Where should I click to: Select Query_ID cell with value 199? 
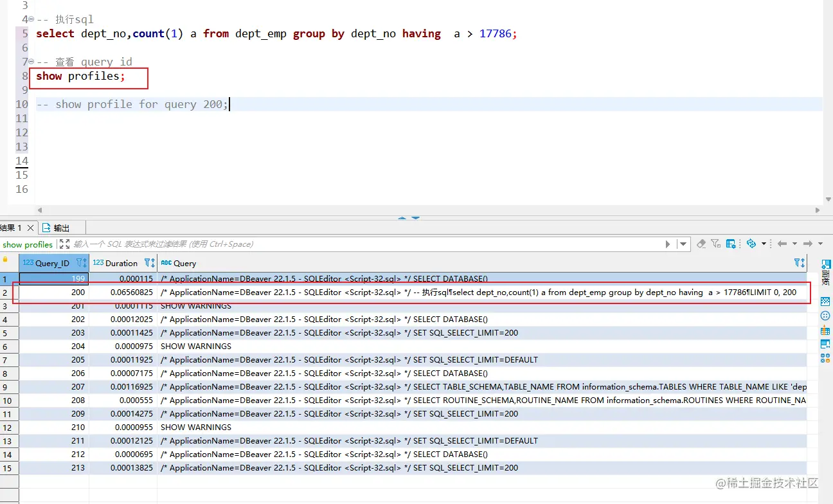click(x=54, y=279)
